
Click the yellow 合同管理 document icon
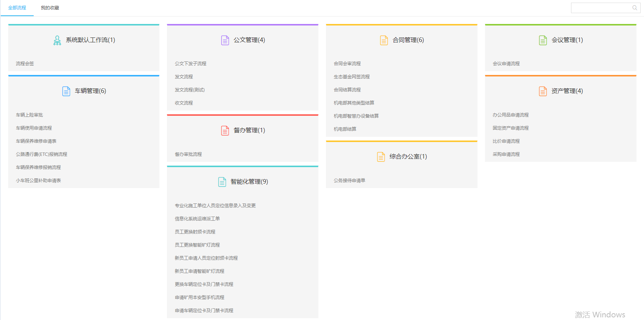coord(384,40)
